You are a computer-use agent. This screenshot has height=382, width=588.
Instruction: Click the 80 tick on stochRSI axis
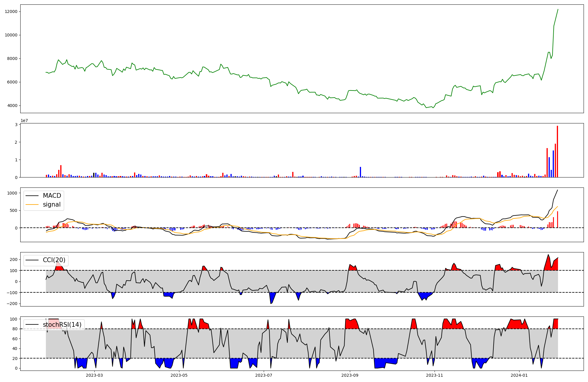pos(15,329)
